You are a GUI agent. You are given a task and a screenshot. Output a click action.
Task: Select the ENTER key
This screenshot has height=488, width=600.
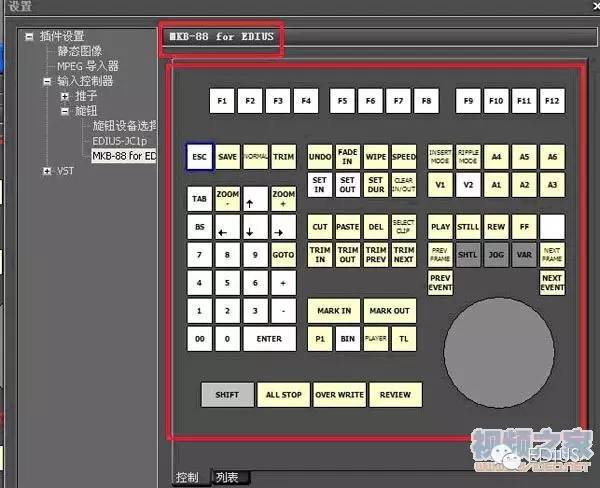tap(269, 339)
